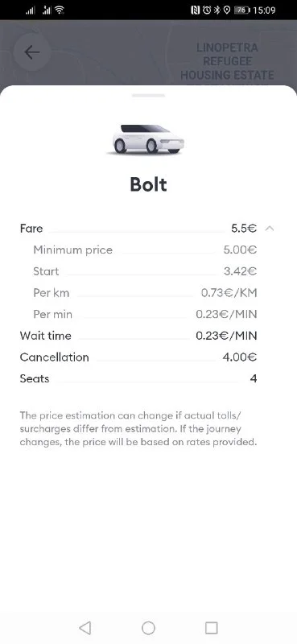Open recent apps with square button
297x644 pixels.
click(211, 627)
